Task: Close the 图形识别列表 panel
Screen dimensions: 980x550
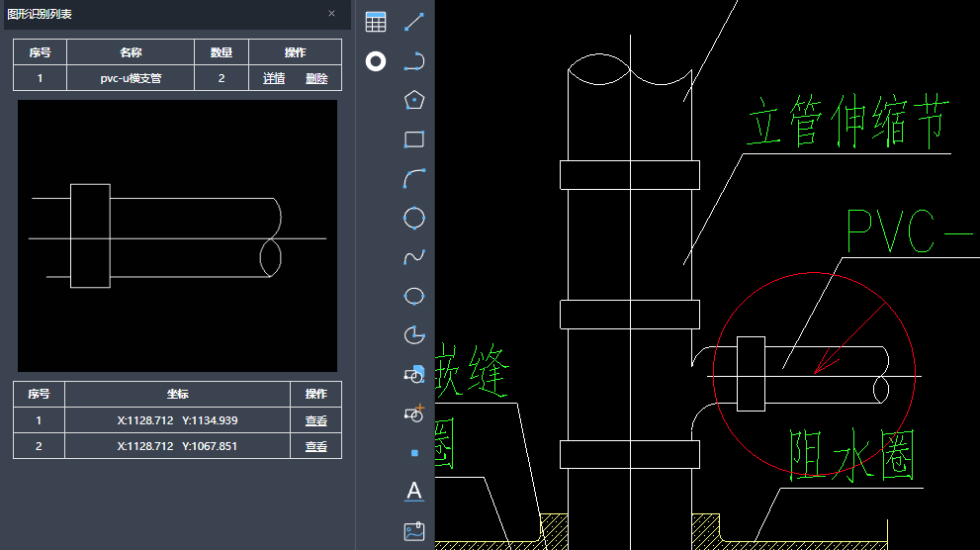Action: (332, 13)
